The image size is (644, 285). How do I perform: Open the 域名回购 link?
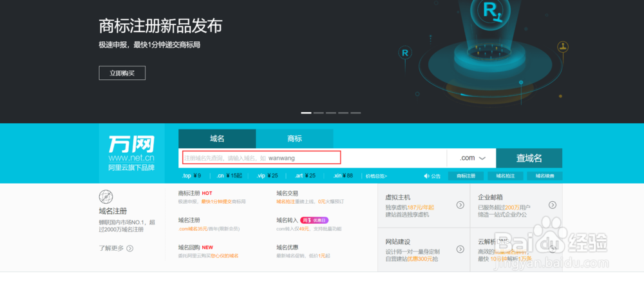tap(189, 247)
